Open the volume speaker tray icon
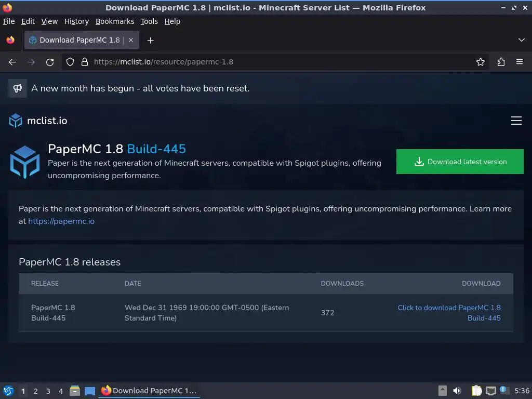 (x=457, y=391)
